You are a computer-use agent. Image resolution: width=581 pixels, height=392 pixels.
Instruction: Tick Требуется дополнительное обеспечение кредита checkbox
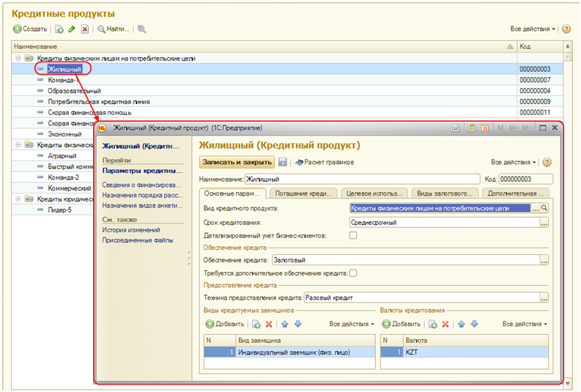click(x=353, y=273)
